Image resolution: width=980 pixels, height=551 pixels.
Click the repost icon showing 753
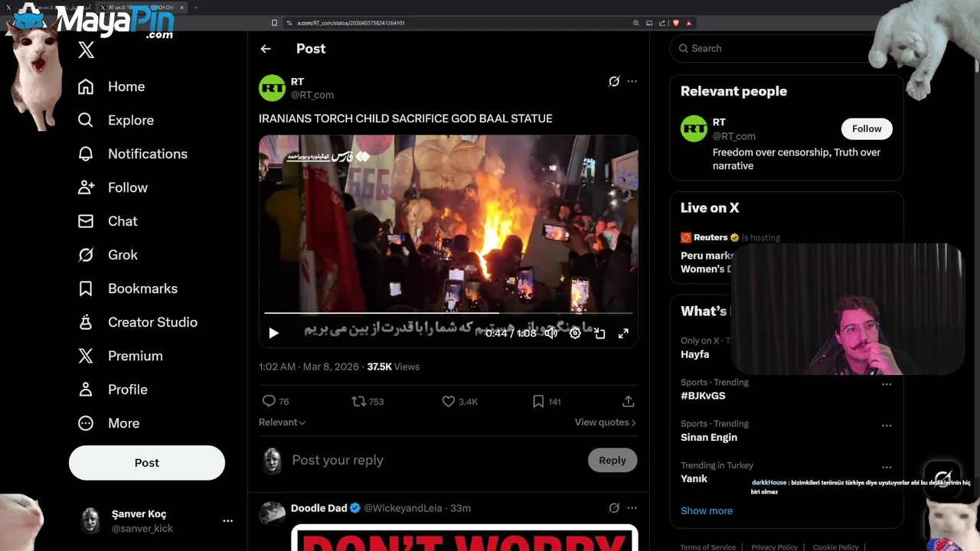(358, 401)
